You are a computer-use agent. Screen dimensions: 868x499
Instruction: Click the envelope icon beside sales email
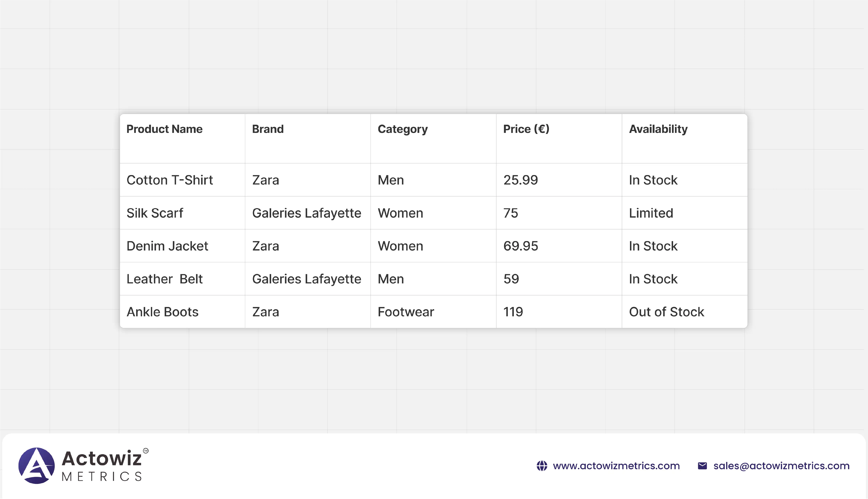coord(702,466)
